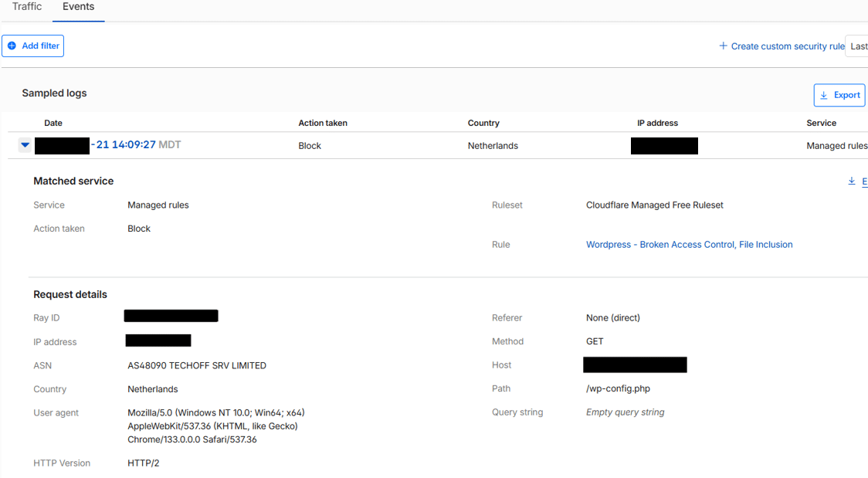This screenshot has height=478, width=868.
Task: Click the Add filter button
Action: tap(32, 46)
